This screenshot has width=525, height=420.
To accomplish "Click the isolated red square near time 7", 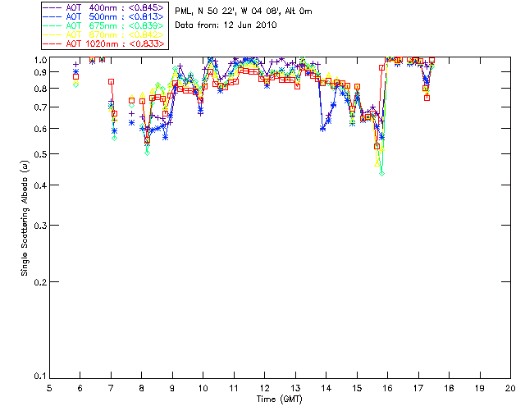I will click(111, 82).
